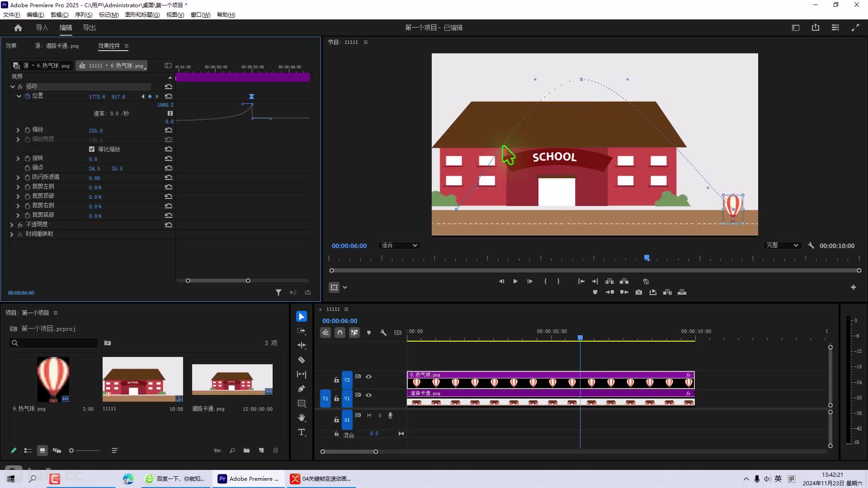Expand the Opacity (不透明度) effect
Image resolution: width=868 pixels, height=488 pixels.
(12, 225)
